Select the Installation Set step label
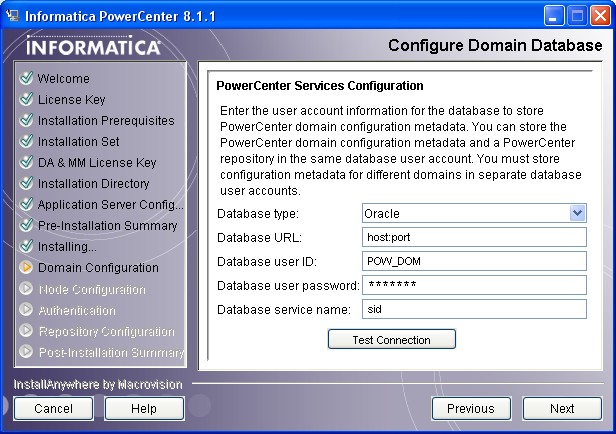Viewport: 616px width, 434px height. coord(79,141)
